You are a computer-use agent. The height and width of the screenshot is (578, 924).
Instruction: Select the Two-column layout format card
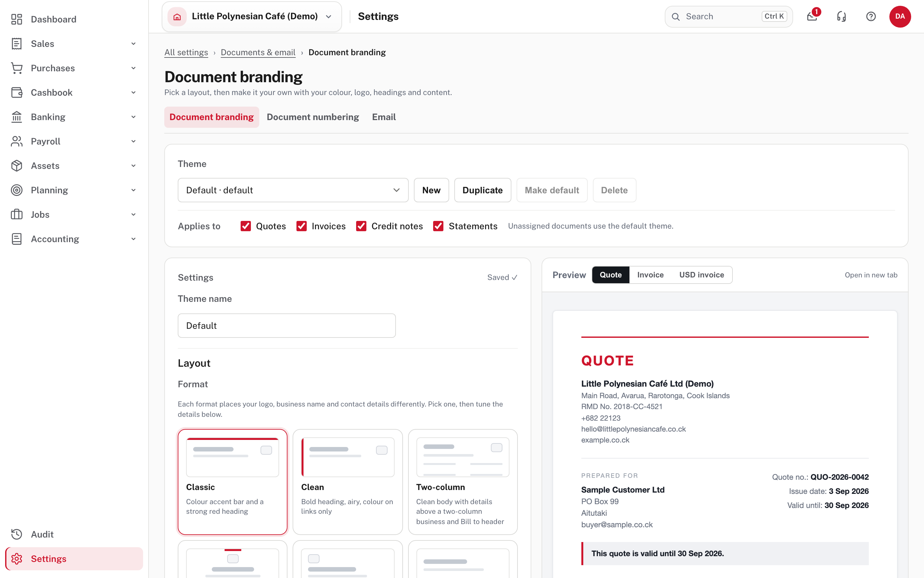[x=462, y=482]
